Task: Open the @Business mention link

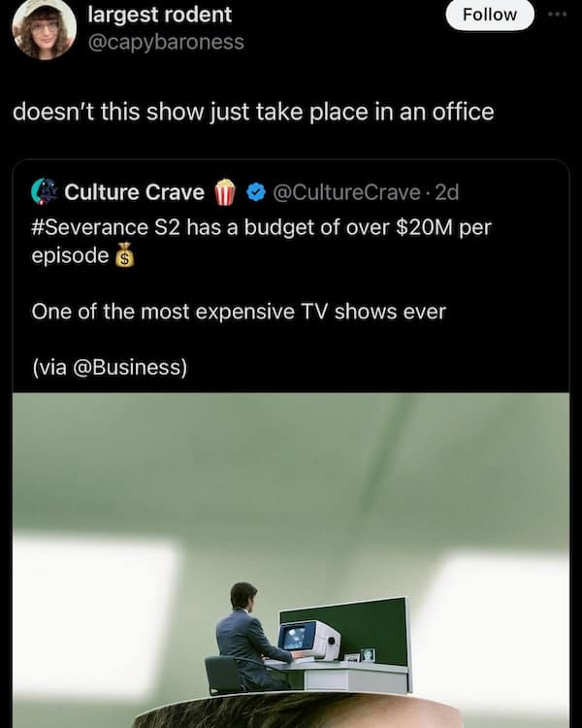Action: coord(127,367)
